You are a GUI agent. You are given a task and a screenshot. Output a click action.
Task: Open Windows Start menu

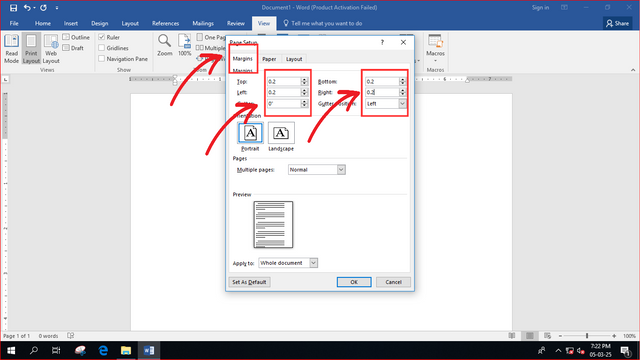coord(11,350)
